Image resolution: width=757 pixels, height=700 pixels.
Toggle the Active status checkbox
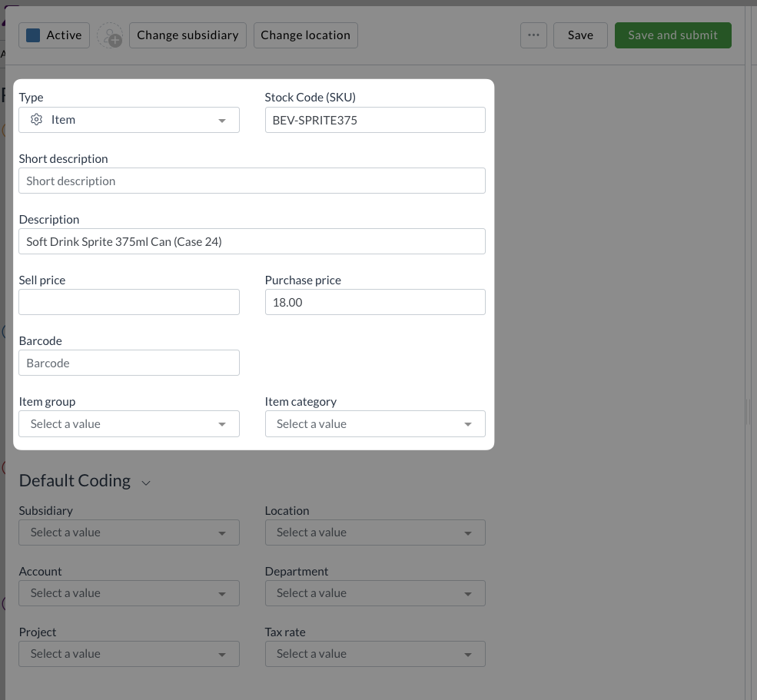[33, 35]
